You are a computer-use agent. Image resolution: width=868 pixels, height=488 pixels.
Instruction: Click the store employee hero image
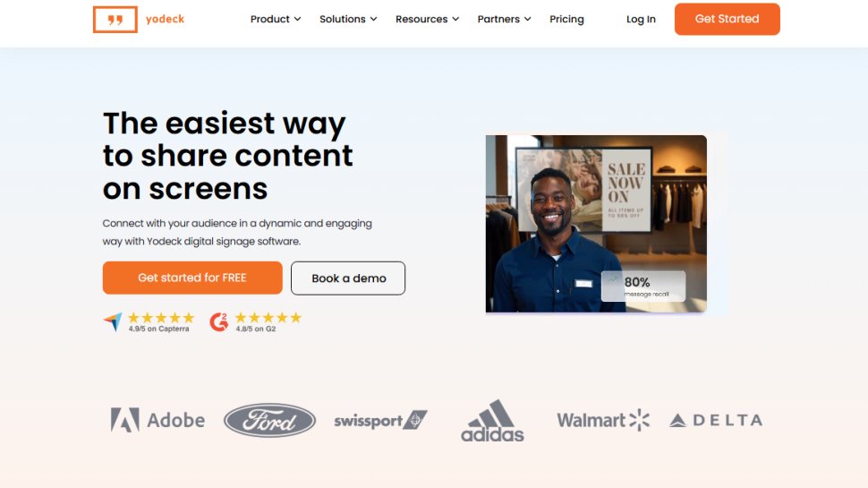(x=596, y=224)
